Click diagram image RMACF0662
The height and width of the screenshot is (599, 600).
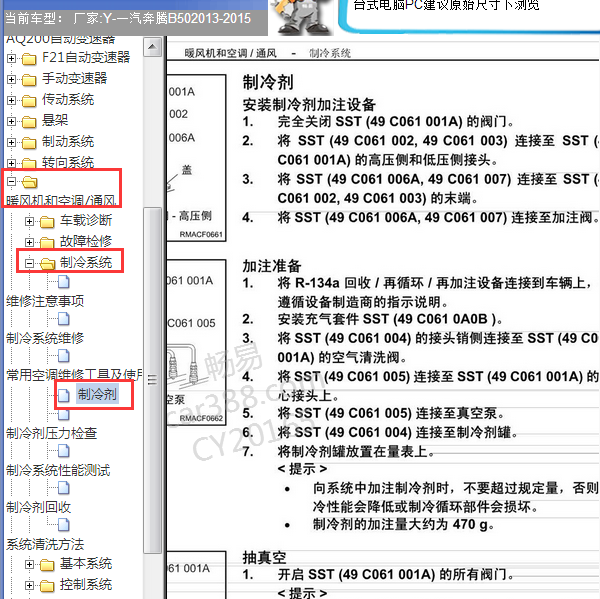[x=196, y=342]
